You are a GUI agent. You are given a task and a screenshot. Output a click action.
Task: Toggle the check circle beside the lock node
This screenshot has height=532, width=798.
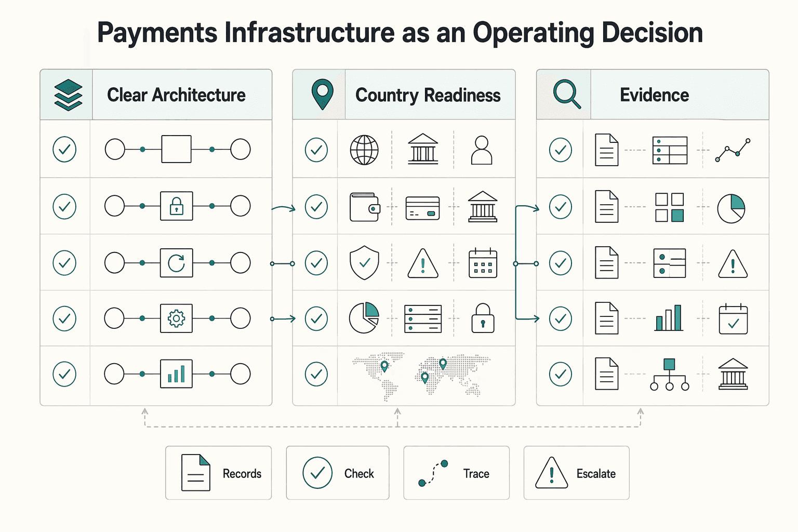click(x=64, y=206)
